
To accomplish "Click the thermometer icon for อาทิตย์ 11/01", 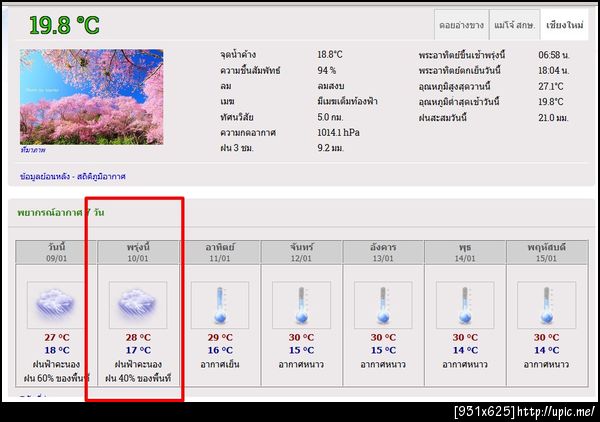I will tap(220, 305).
